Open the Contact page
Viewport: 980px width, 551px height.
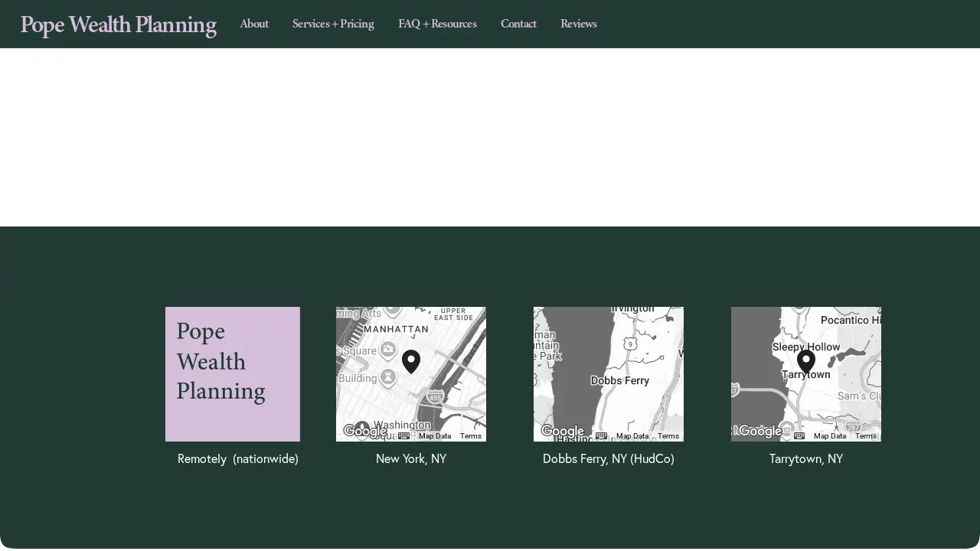click(518, 24)
